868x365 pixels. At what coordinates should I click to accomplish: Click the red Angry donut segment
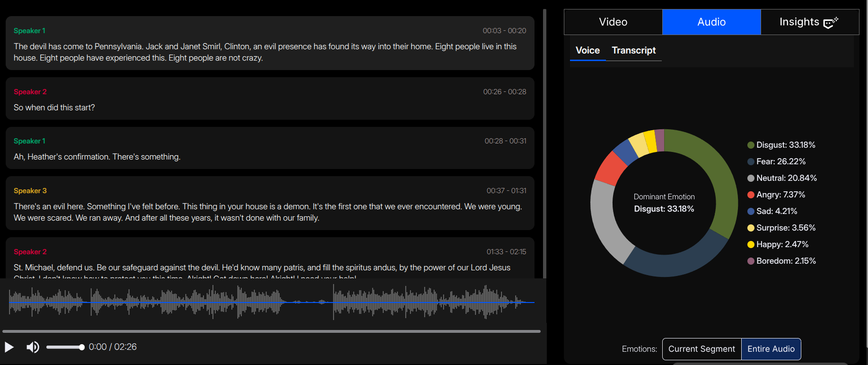[x=610, y=168]
